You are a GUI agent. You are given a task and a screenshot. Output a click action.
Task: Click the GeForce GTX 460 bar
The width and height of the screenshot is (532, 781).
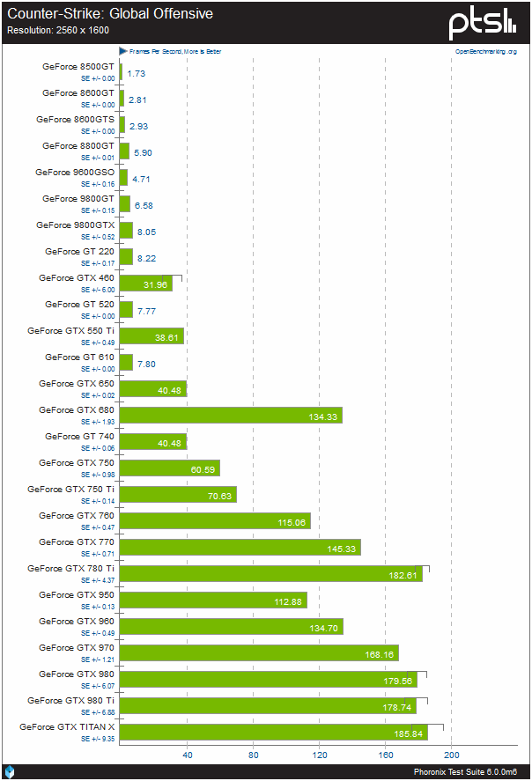145,283
